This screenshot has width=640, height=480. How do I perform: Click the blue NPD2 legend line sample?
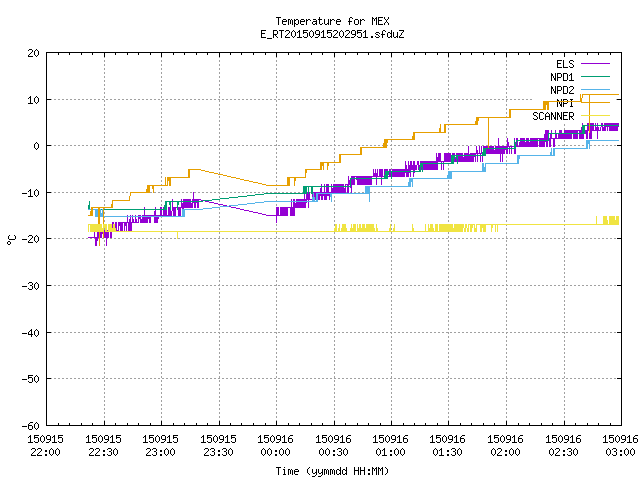[x=596, y=89]
